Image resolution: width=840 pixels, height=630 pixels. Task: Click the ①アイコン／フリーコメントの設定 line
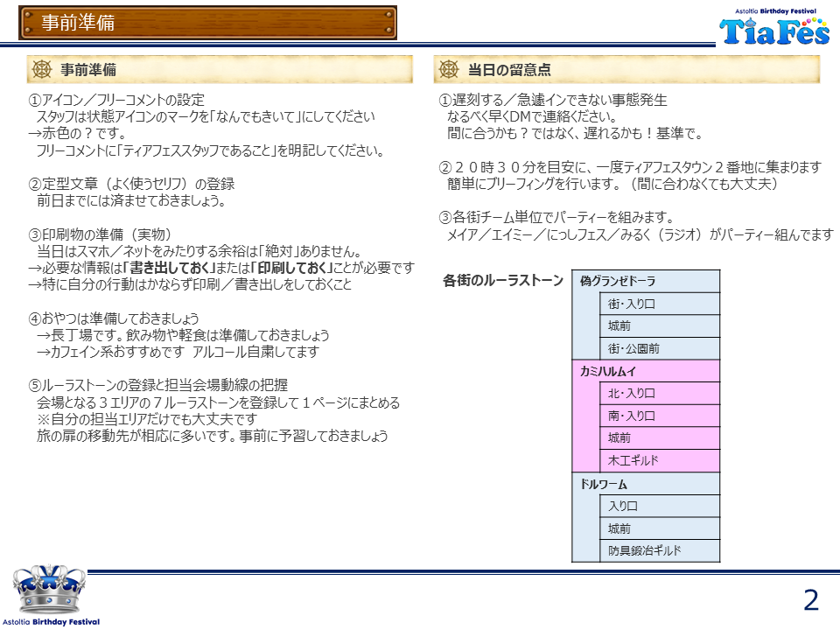pos(116,100)
